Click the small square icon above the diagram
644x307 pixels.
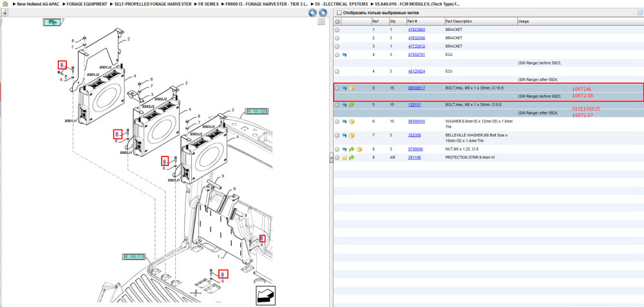(321, 22)
